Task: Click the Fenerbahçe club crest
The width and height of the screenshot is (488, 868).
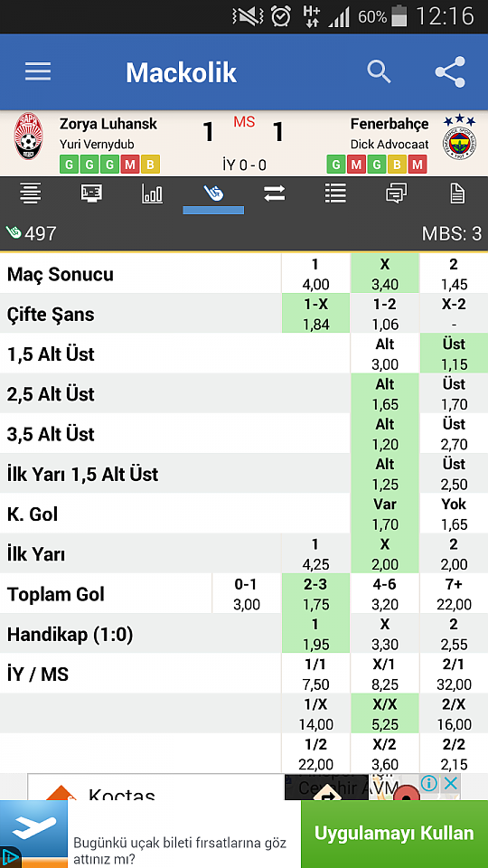Action: pyautogui.click(x=459, y=138)
